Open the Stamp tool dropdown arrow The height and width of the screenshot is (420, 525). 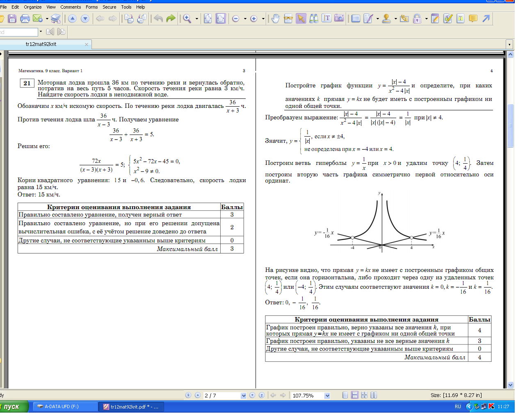[x=395, y=18]
